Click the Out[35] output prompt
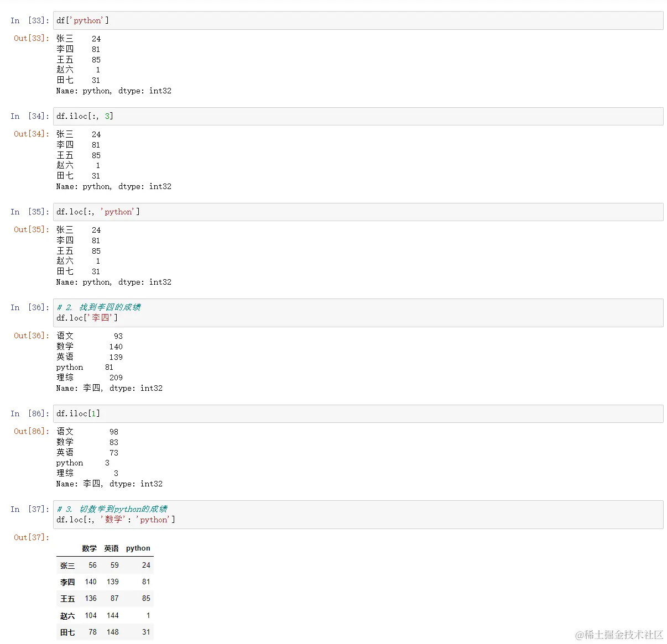Image resolution: width=667 pixels, height=644 pixels. click(32, 229)
